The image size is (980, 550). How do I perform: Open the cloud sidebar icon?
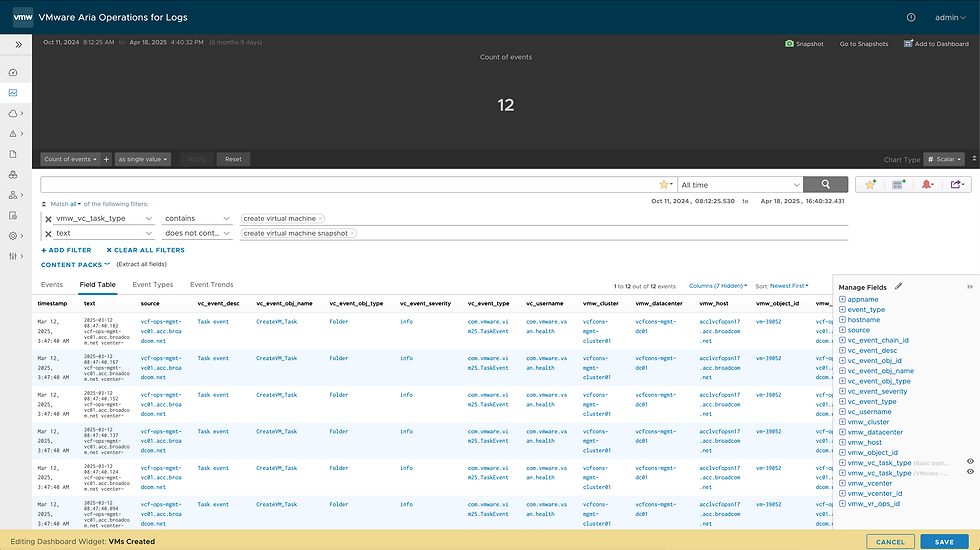pyautogui.click(x=13, y=113)
